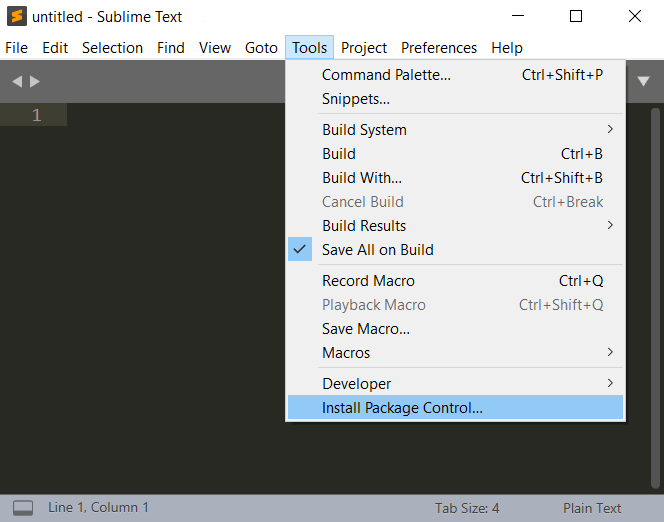Choose Command Palette... from Tools menu
This screenshot has height=522, width=664.
click(455, 75)
